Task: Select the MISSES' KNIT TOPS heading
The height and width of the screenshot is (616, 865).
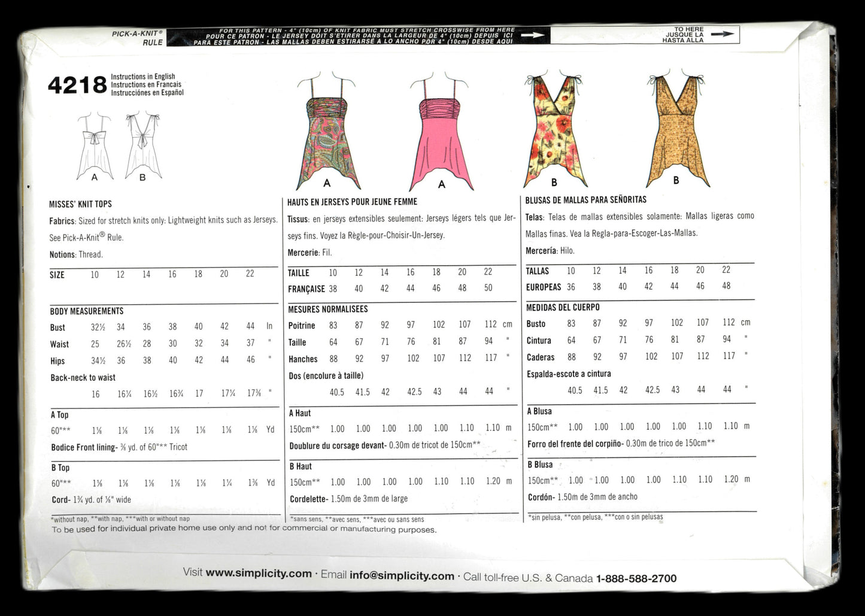Action: (81, 204)
